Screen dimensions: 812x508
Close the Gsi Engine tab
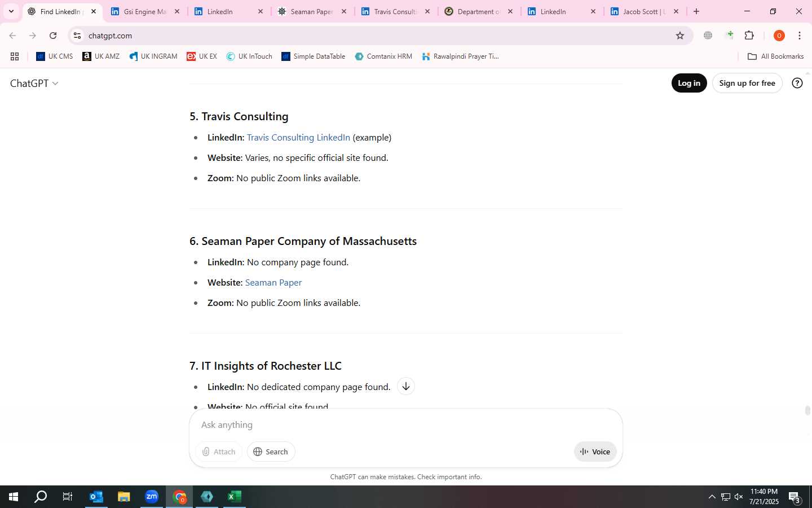pos(177,11)
